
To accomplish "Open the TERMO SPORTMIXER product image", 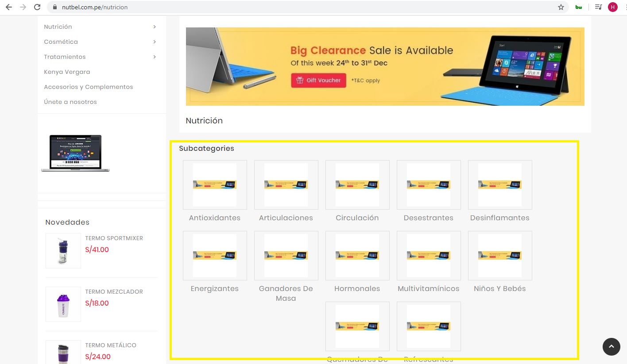I will 63,251.
